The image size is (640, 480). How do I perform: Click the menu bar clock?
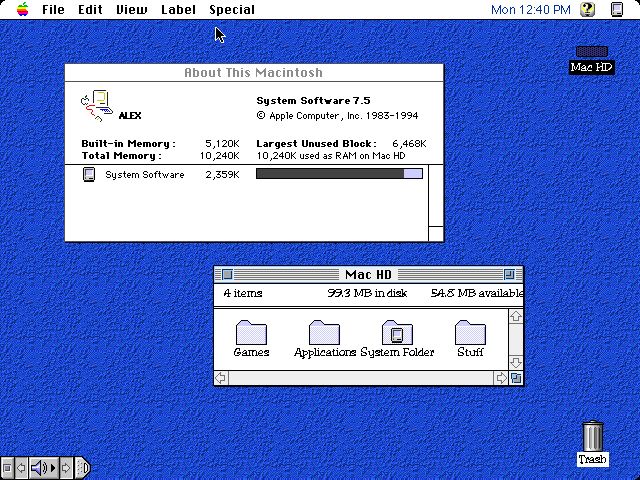pyautogui.click(x=531, y=9)
